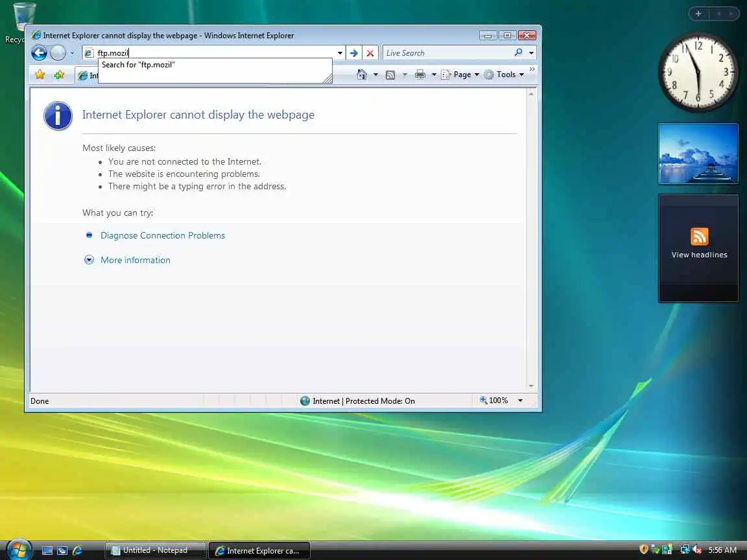
Task: Open the Tools menu
Action: [x=504, y=75]
